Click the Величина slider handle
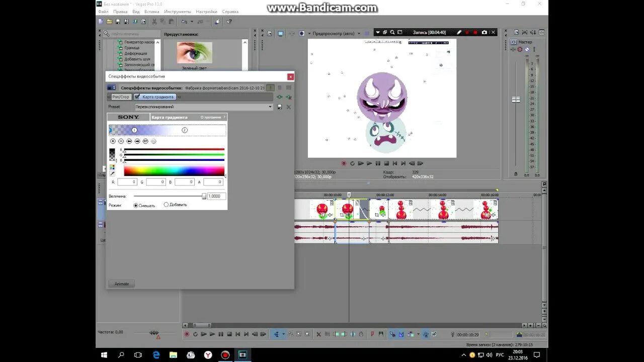Viewport: 644px width, 362px height. click(204, 196)
